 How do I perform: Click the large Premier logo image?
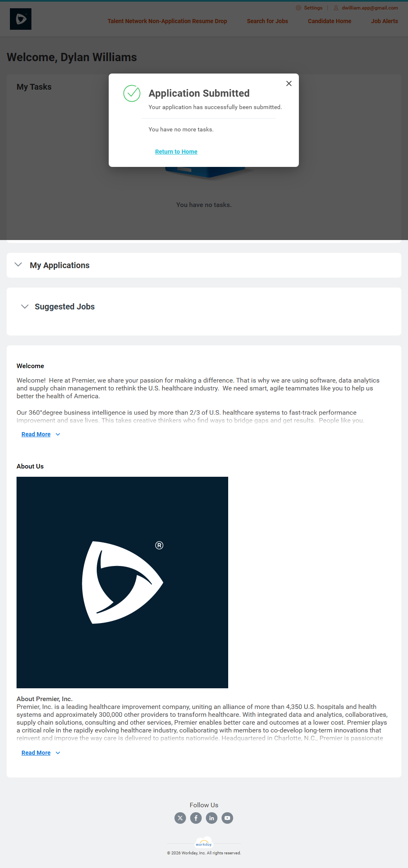coord(122,583)
